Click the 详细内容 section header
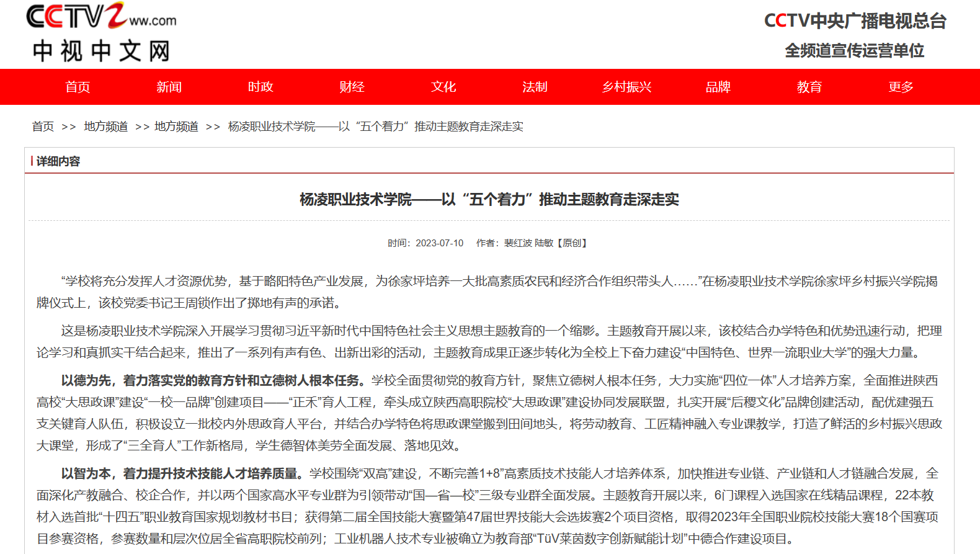 coord(58,161)
